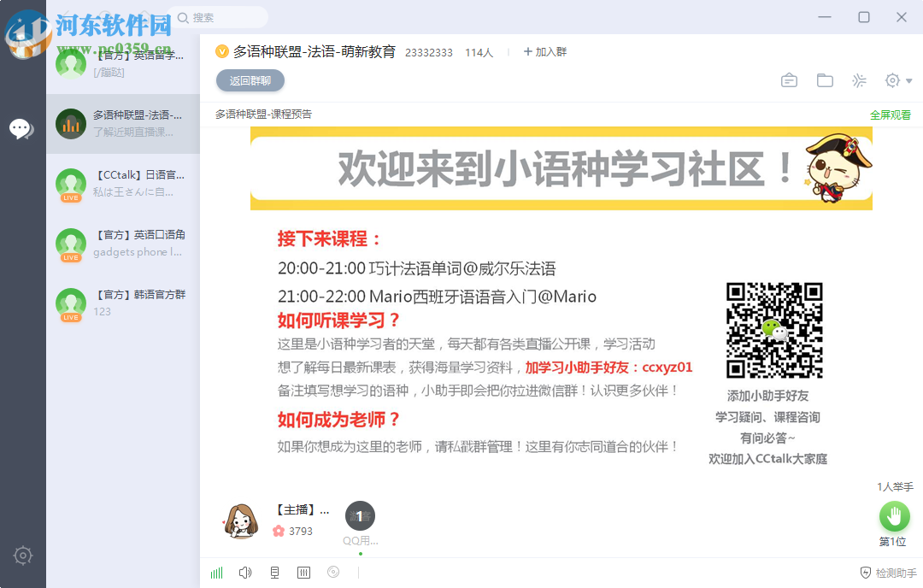Click the 加入群 button
The width and height of the screenshot is (923, 588).
coord(544,51)
